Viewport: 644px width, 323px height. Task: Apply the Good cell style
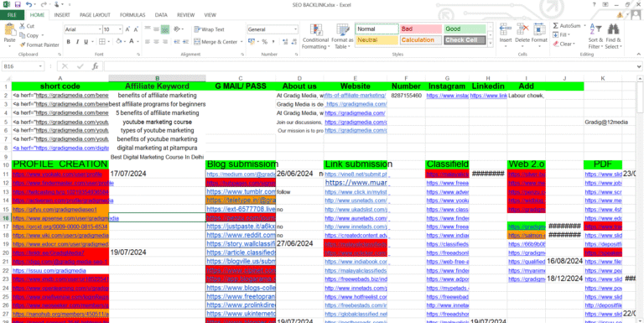tap(465, 29)
